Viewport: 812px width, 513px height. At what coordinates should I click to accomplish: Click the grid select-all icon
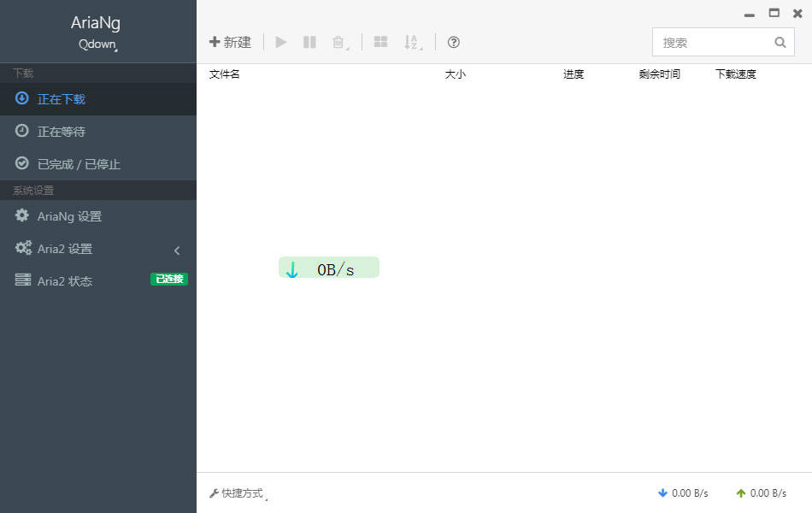pos(380,42)
